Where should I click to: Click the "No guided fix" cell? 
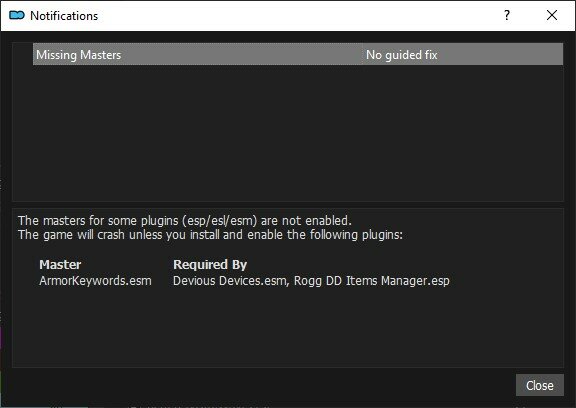(462, 54)
